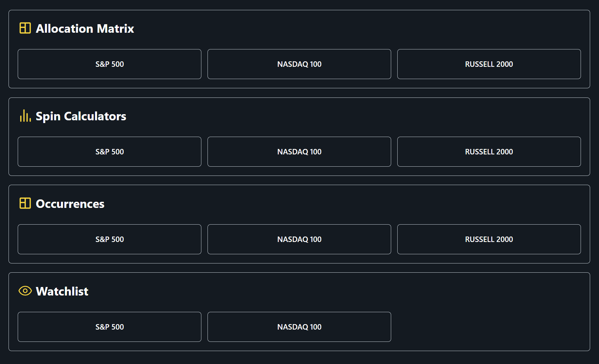Open the NASDAQ 100 Watchlist
Image resolution: width=599 pixels, height=364 pixels.
tap(299, 327)
